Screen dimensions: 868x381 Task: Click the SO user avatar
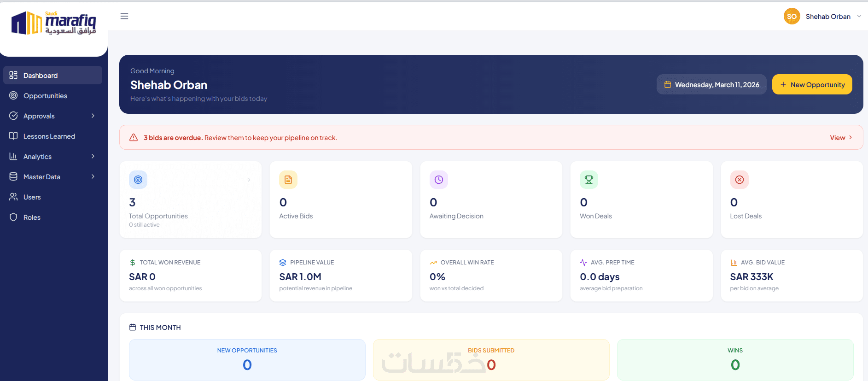click(x=792, y=17)
